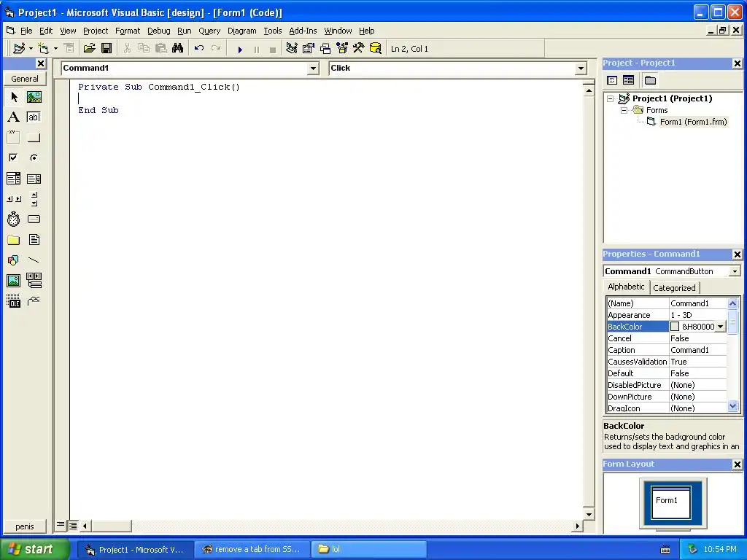Open the Tools menu
Screen dimensions: 747x560
(x=273, y=31)
